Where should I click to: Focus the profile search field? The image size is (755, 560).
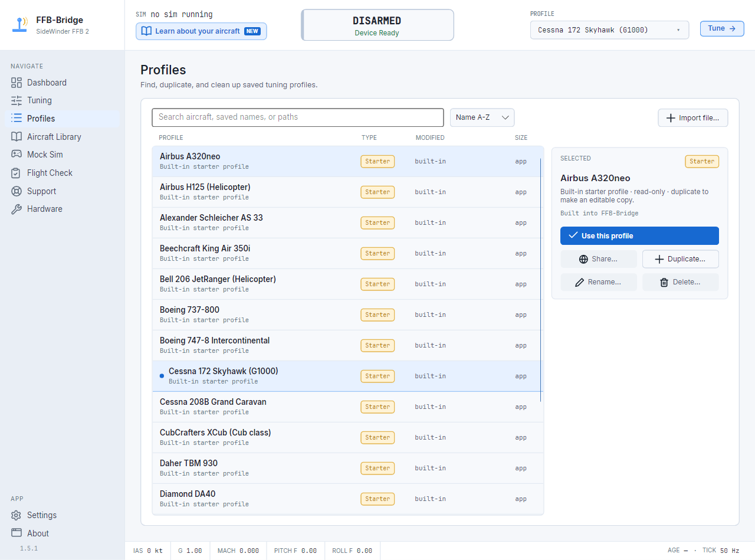click(x=298, y=117)
